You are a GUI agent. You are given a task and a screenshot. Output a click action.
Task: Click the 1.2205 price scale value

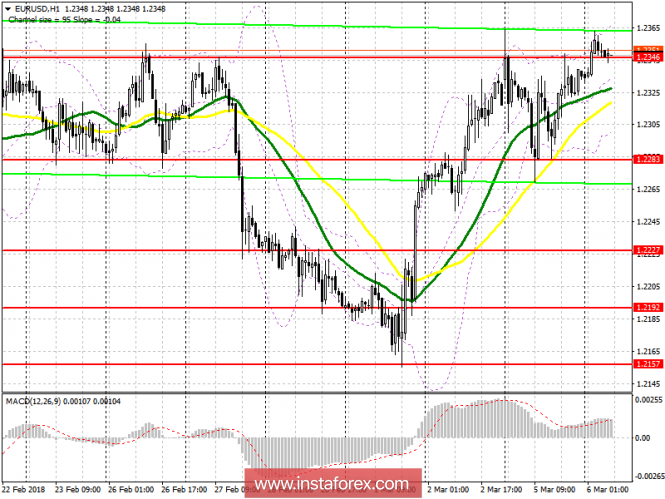click(x=648, y=287)
